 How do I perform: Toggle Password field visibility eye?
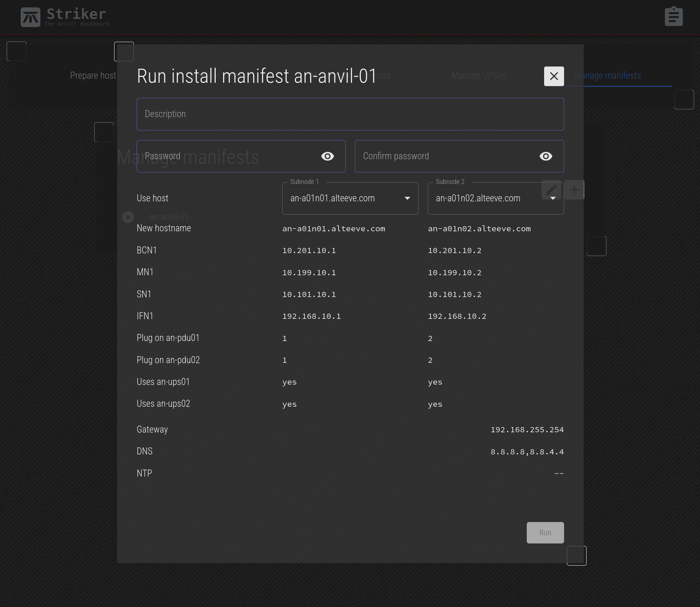[328, 156]
